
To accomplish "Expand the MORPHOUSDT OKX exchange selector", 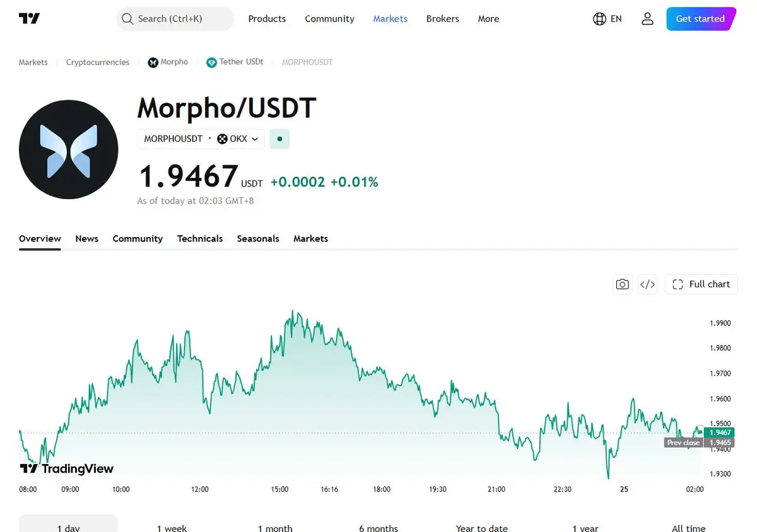I will tap(201, 139).
